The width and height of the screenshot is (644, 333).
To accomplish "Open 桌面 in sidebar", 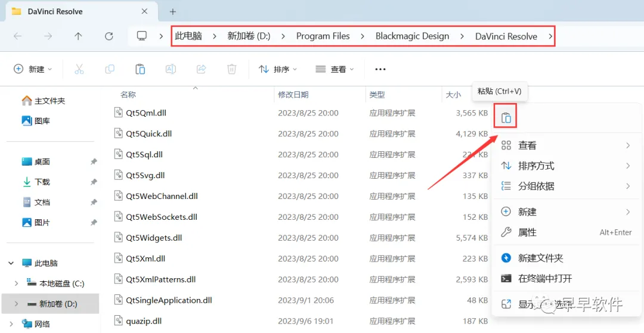I will 36,161.
